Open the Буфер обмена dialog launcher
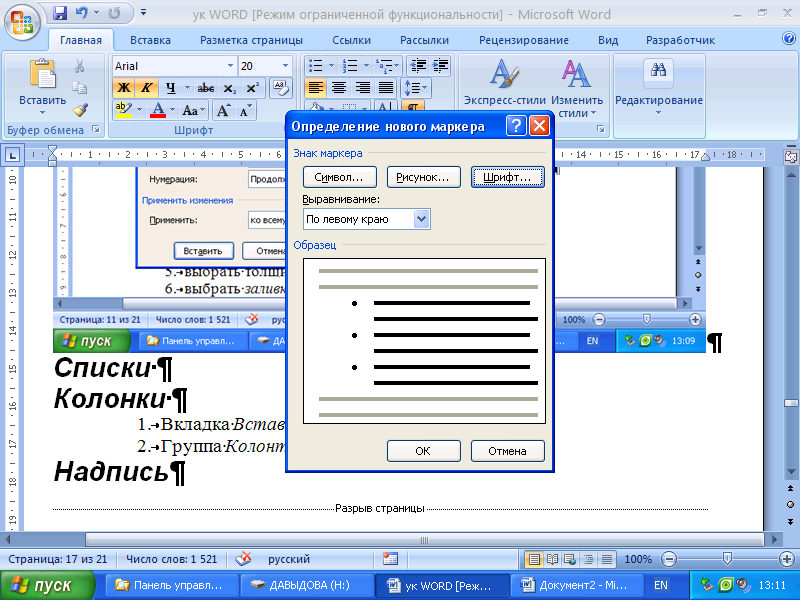The image size is (800, 600). 96,130
